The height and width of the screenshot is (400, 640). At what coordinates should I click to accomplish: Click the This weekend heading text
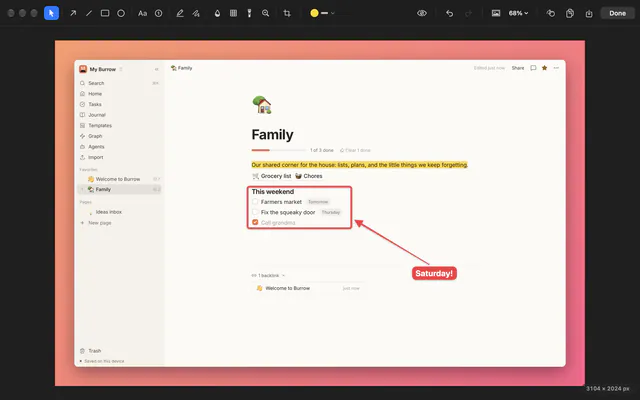tap(273, 191)
